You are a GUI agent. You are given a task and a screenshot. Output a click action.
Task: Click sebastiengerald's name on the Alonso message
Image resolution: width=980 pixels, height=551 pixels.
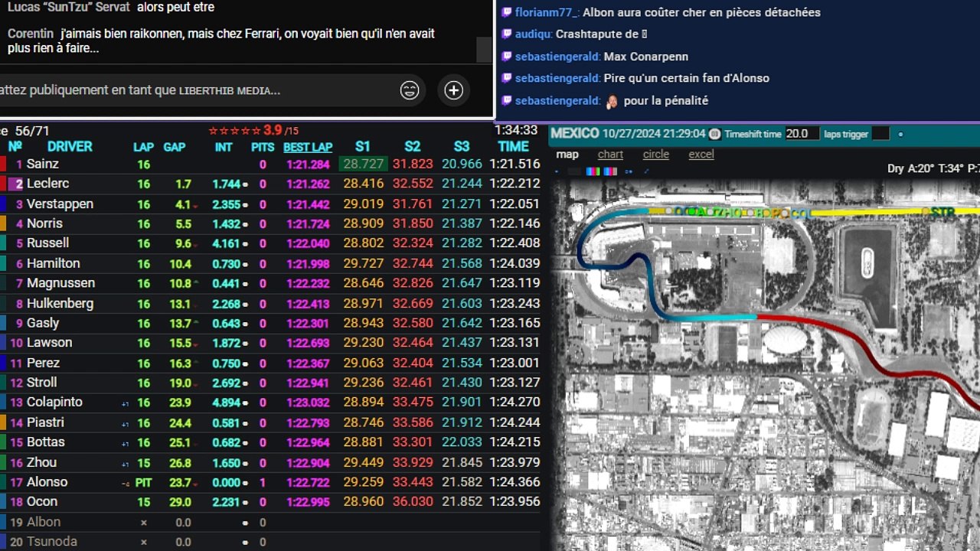pyautogui.click(x=557, y=78)
